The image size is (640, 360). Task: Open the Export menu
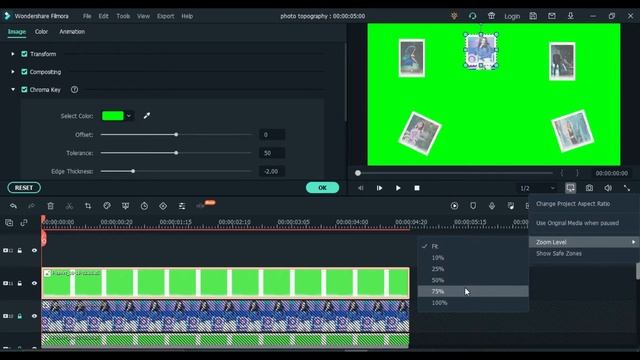166,16
